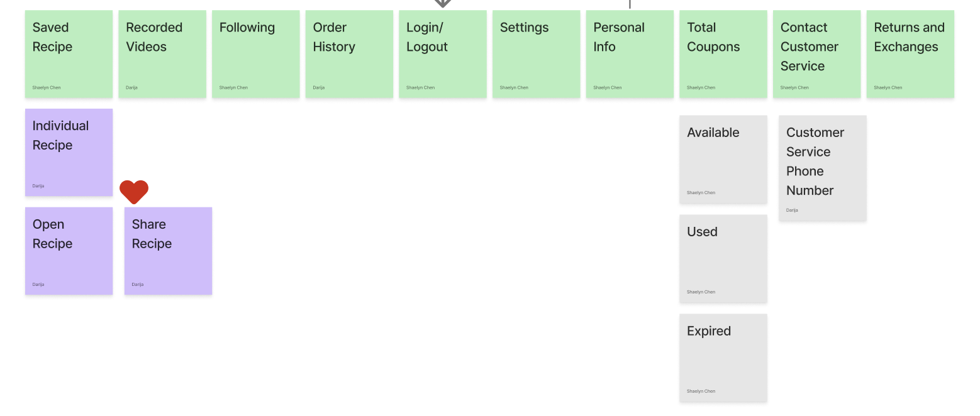This screenshot has height=416, width=980.
Task: Click the Used coupons gray note
Action: click(x=723, y=259)
